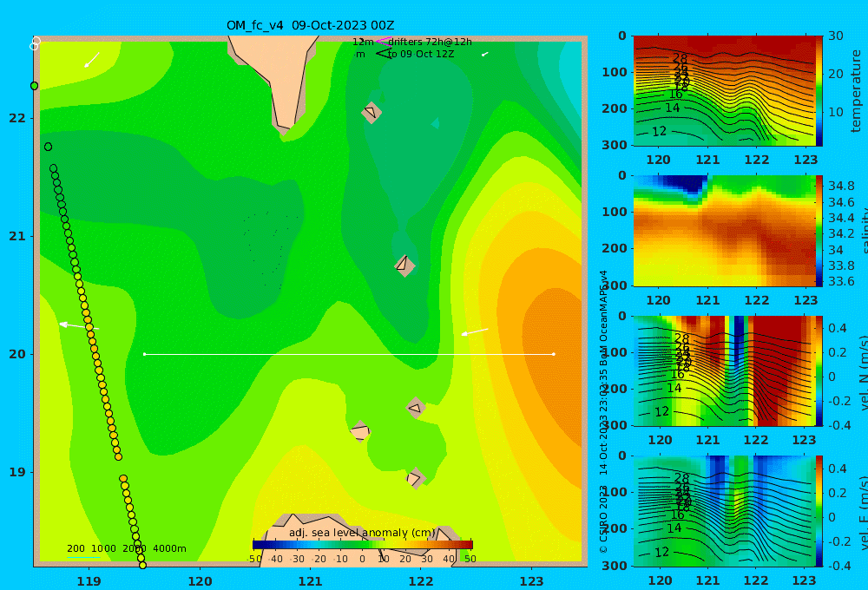Click the left endpoint of the white transect line

click(144, 354)
